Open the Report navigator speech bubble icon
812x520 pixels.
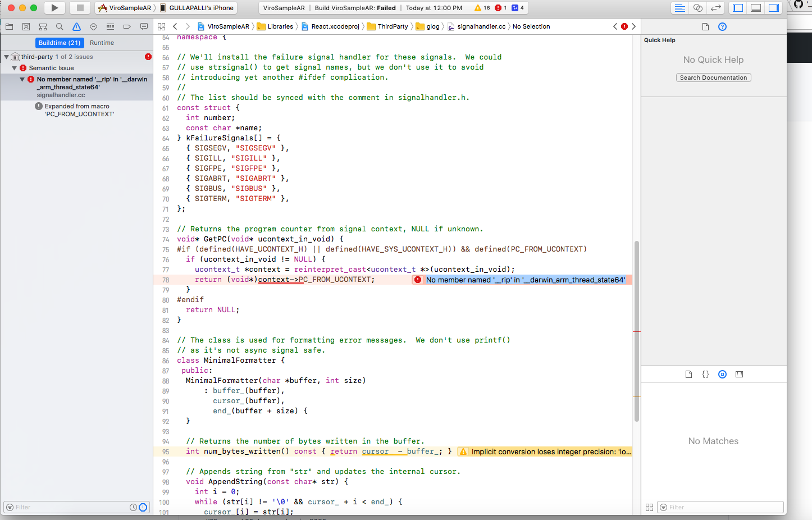(x=144, y=26)
